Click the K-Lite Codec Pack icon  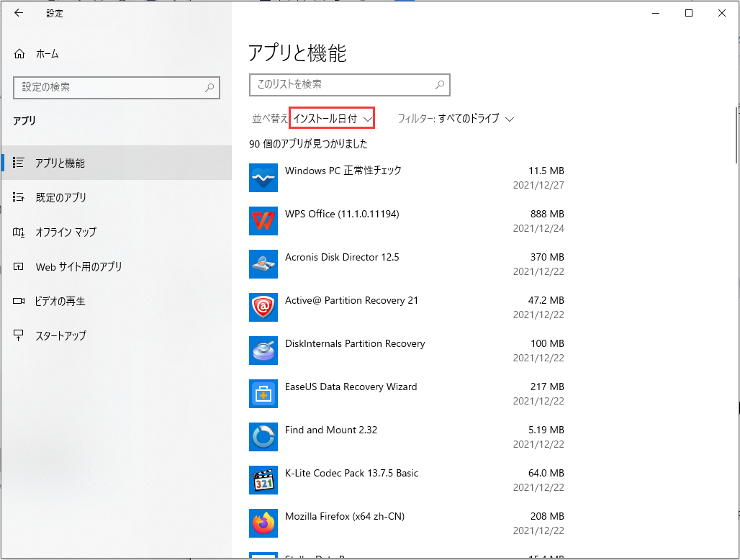pos(263,480)
